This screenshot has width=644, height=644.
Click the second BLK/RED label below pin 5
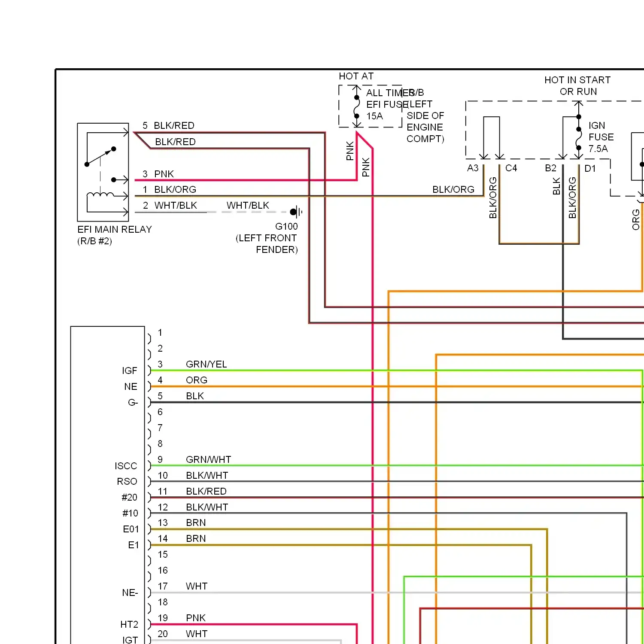point(175,142)
